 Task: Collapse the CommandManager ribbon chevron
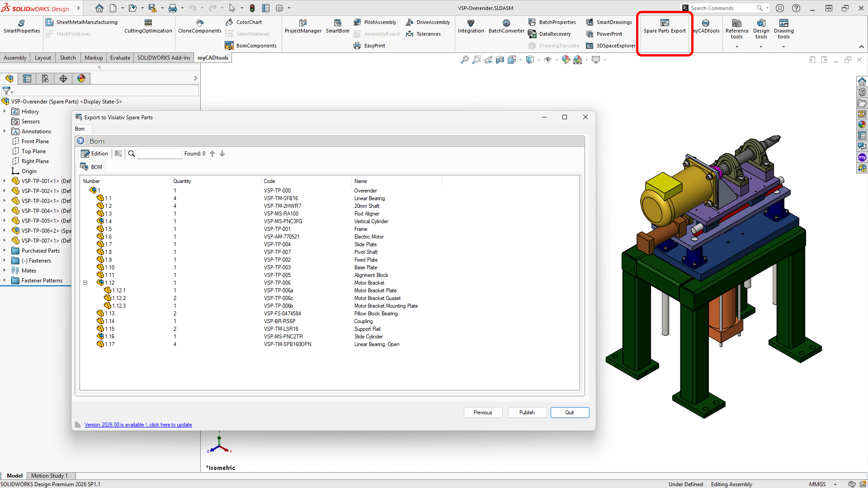(x=862, y=46)
